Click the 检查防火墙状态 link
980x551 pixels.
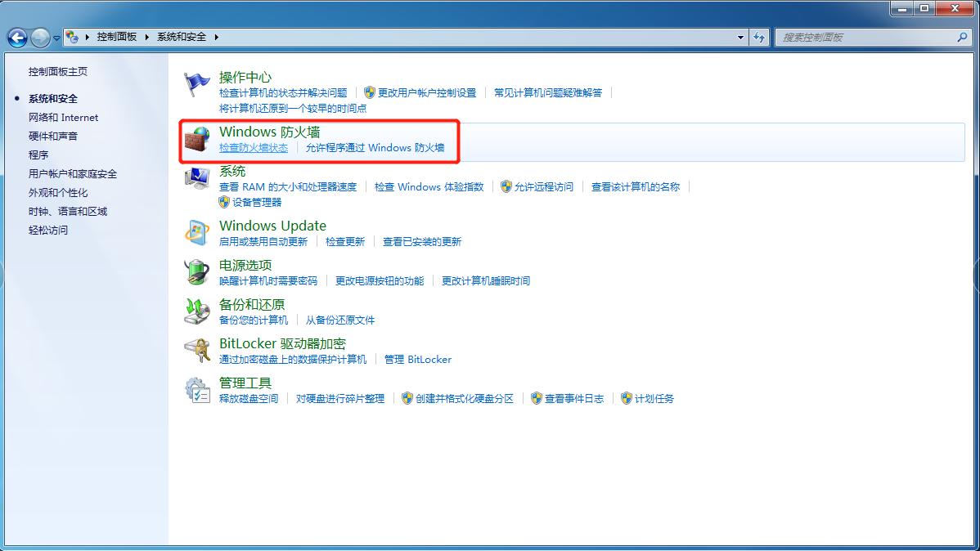(254, 148)
